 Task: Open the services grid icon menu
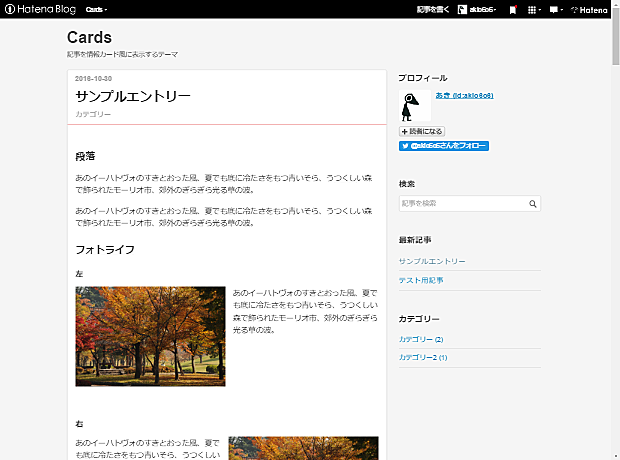click(x=532, y=10)
